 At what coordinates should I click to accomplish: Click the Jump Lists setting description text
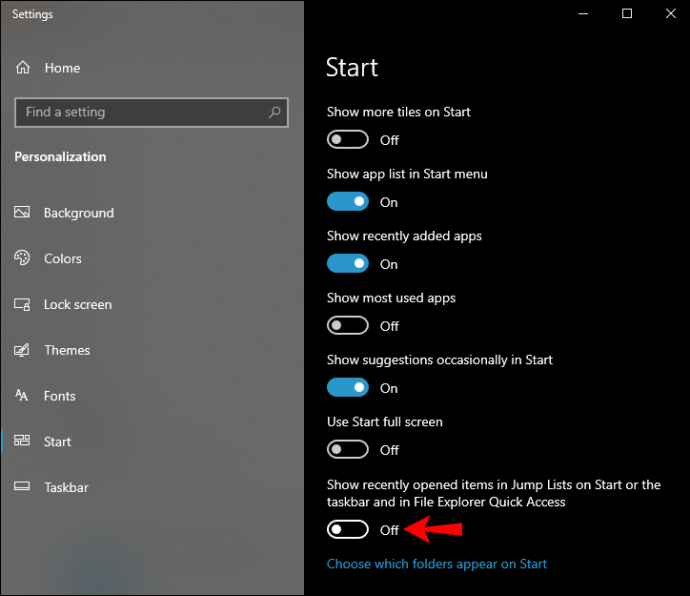pos(493,493)
